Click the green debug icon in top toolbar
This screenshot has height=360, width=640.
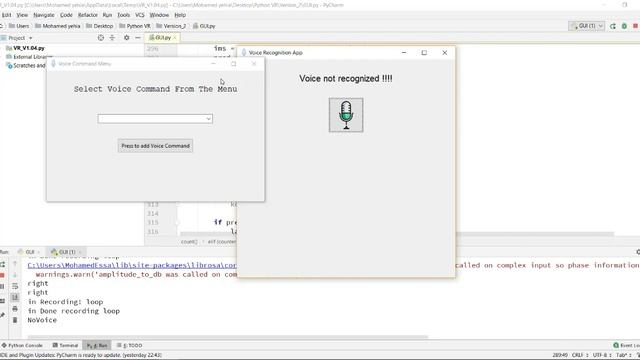pyautogui.click(x=624, y=26)
